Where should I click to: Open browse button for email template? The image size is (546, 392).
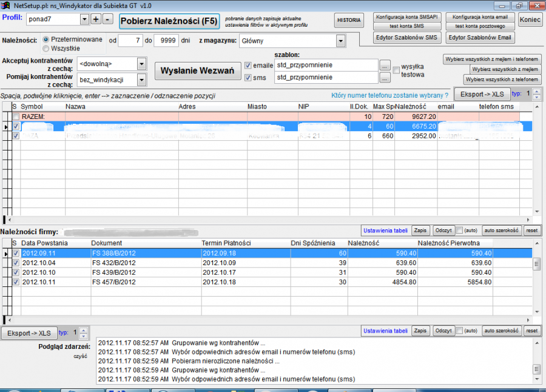pos(385,66)
